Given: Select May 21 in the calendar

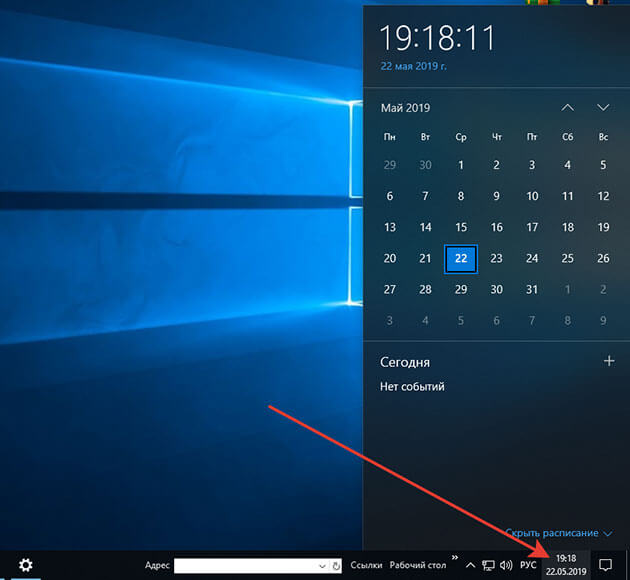Looking at the screenshot, I should tap(425, 258).
